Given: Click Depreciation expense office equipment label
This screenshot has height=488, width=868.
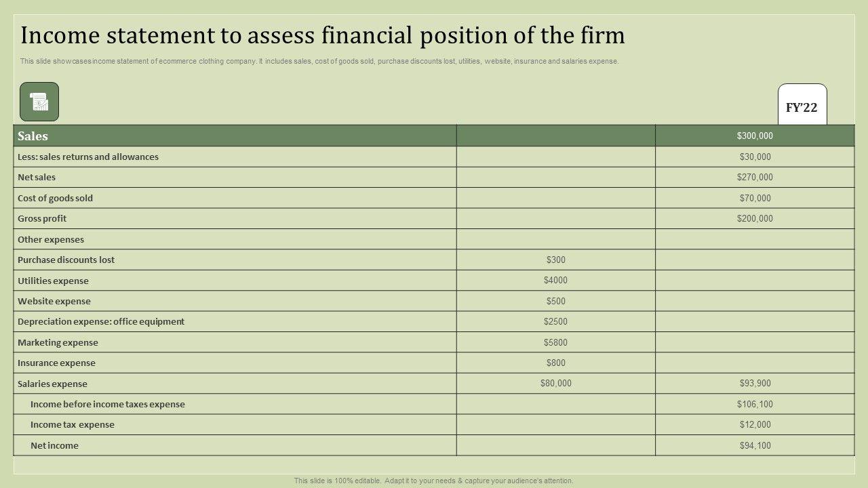Looking at the screenshot, I should click(x=101, y=321).
